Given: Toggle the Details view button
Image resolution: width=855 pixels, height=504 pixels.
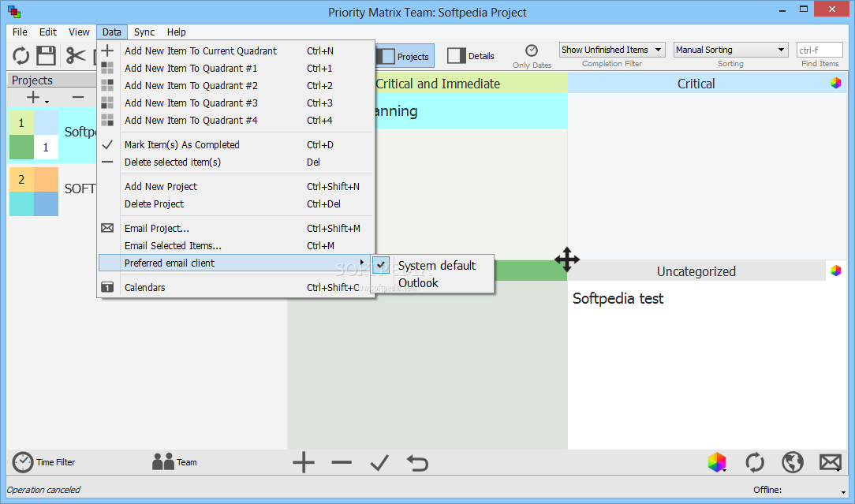Looking at the screenshot, I should click(x=471, y=56).
